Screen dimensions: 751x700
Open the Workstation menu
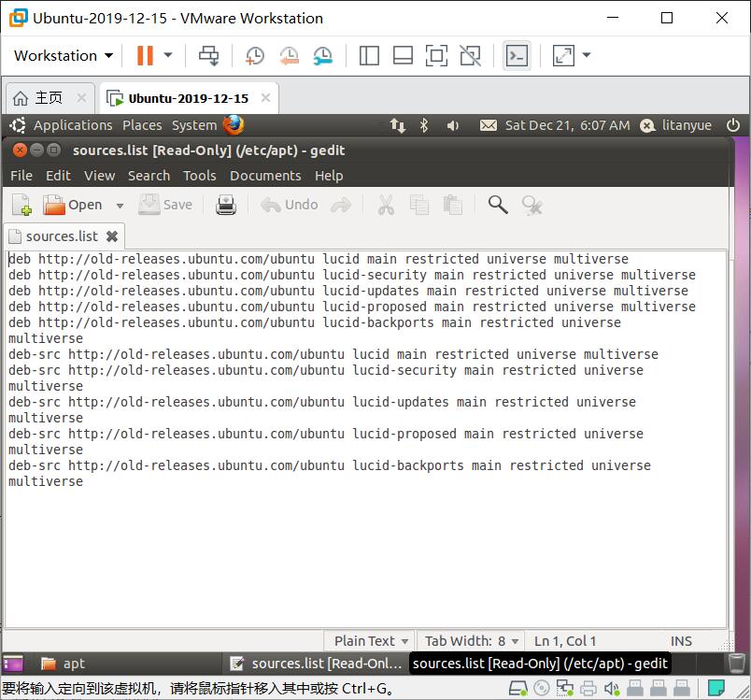click(x=64, y=55)
